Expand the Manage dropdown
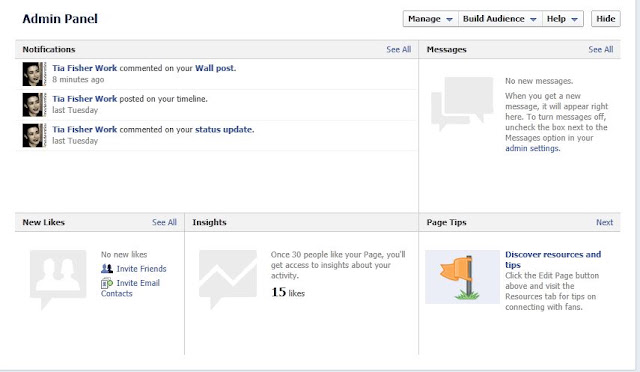Screen dimensions: 640x372 point(431,19)
